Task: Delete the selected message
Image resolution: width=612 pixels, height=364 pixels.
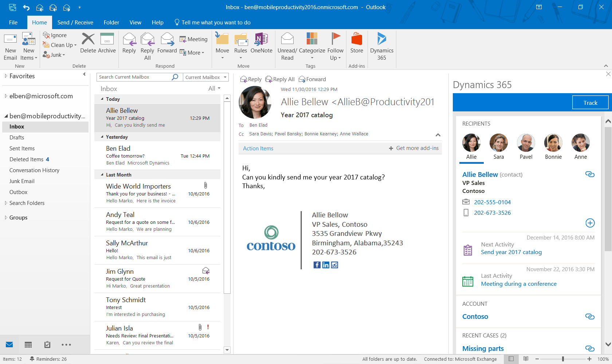Action: (88, 43)
